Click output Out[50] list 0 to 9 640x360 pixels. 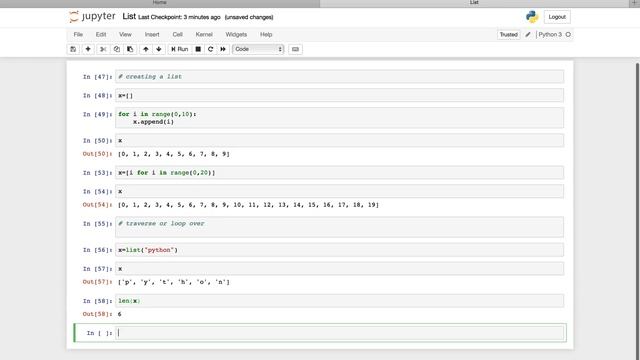coord(174,154)
